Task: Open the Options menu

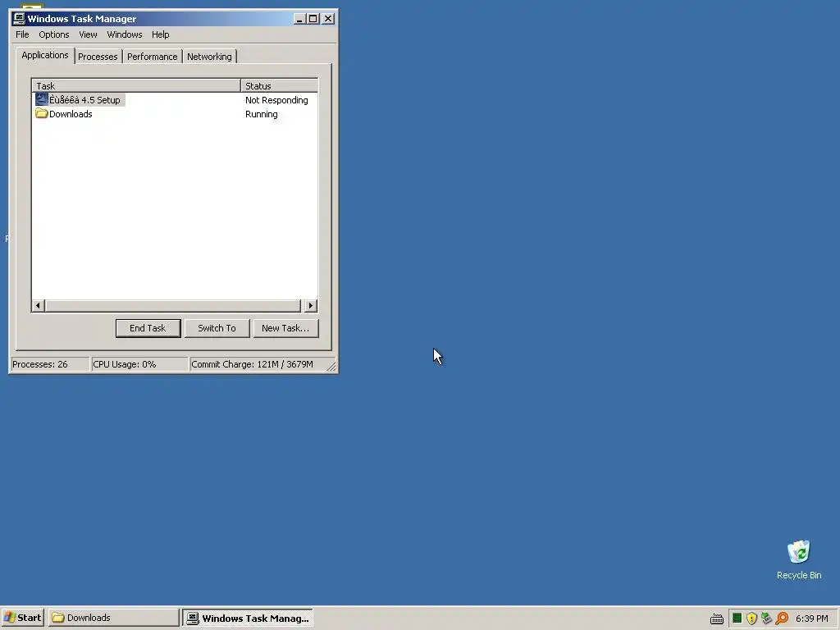Action: [x=53, y=34]
